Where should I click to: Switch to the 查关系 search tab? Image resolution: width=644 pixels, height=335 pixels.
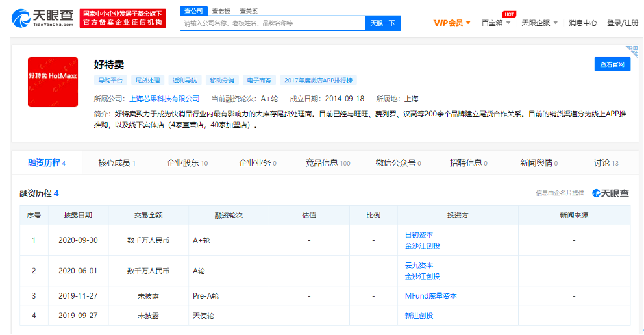[x=249, y=11]
